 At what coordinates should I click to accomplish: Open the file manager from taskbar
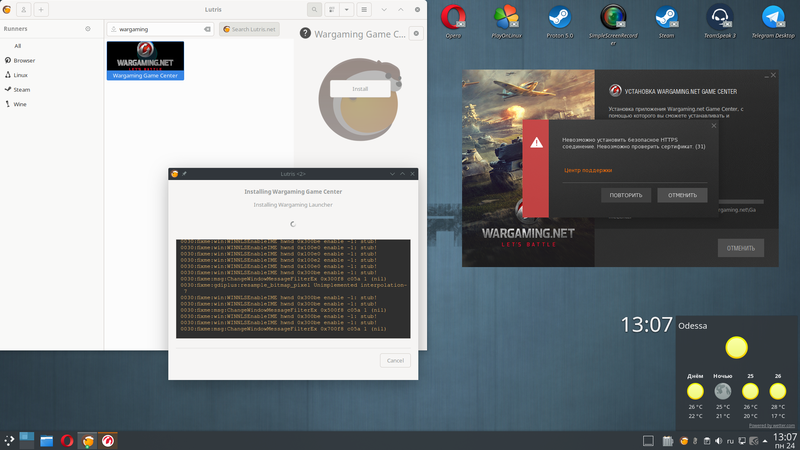tap(46, 441)
